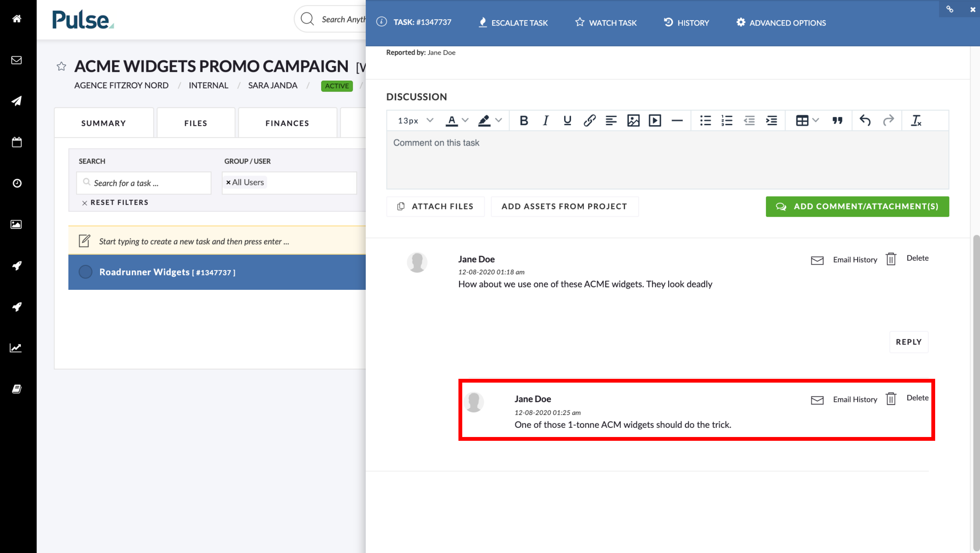Viewport: 980px width, 553px height.
Task: Open task History in header
Action: click(x=686, y=22)
